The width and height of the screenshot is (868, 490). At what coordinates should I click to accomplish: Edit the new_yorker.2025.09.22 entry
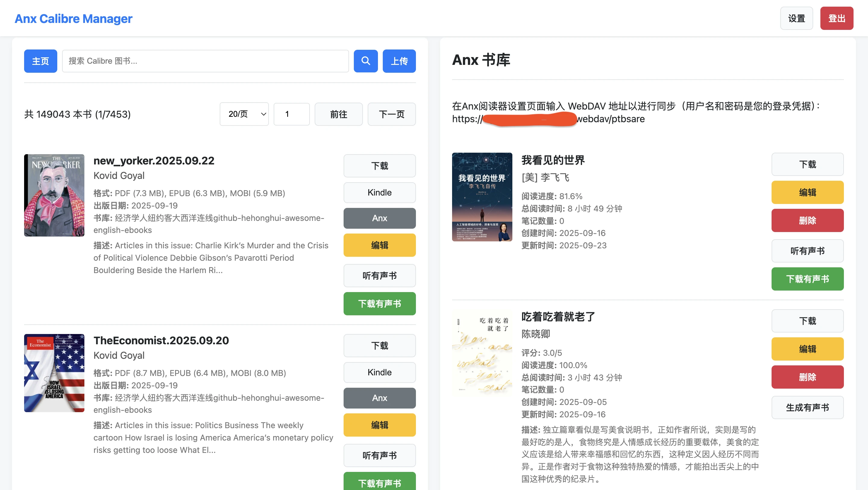(x=380, y=245)
